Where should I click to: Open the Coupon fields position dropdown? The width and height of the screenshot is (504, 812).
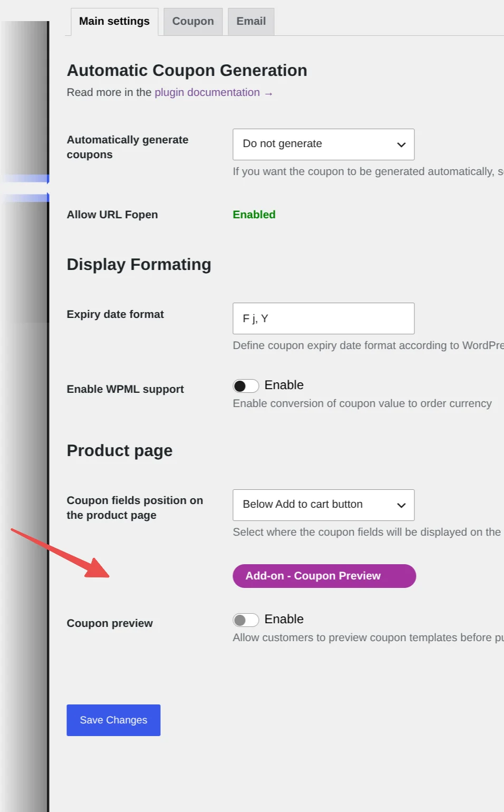(x=324, y=505)
